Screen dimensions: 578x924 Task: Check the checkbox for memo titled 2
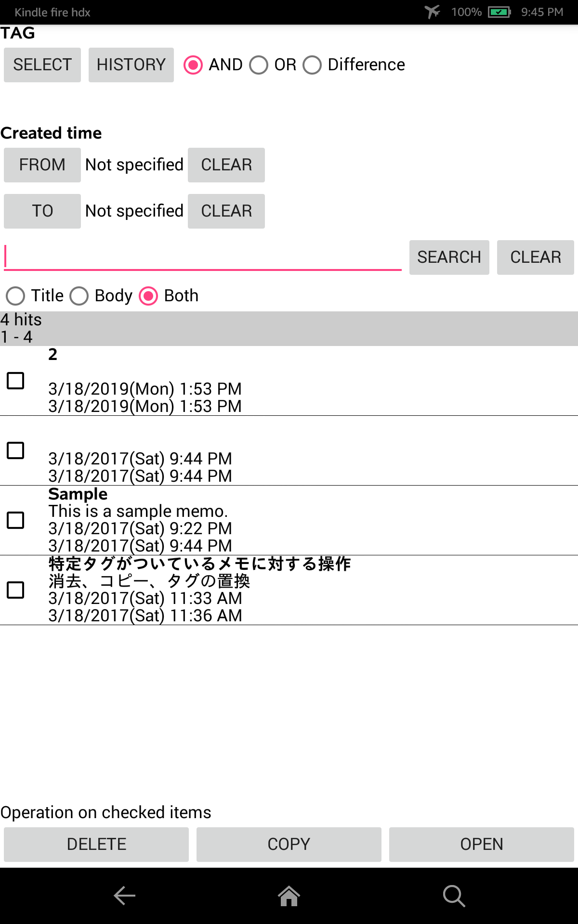[16, 382]
